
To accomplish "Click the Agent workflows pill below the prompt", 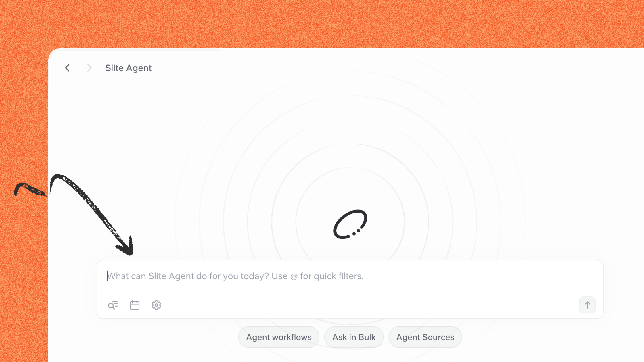I will pos(279,337).
